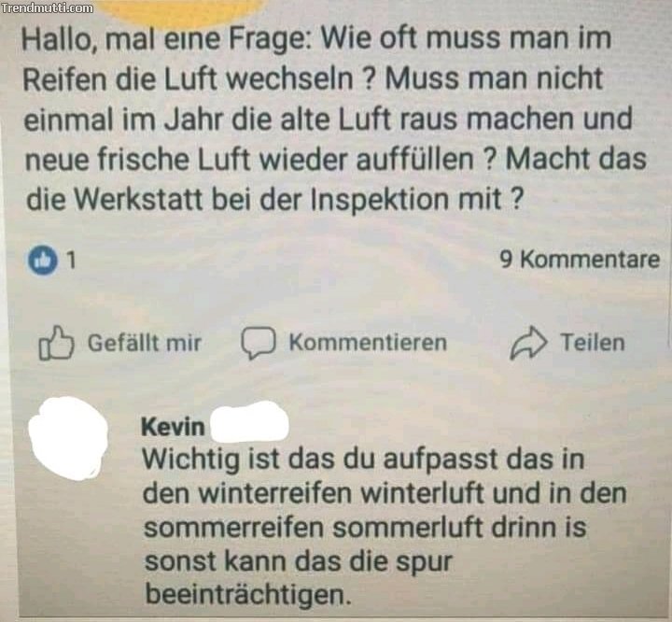Click the share arrow Teilen icon
The width and height of the screenshot is (672, 622).
(528, 343)
